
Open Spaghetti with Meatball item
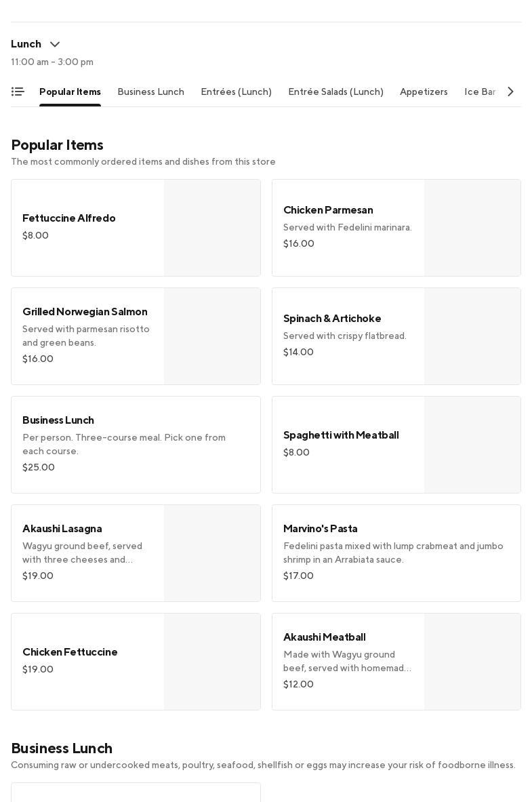point(348,444)
